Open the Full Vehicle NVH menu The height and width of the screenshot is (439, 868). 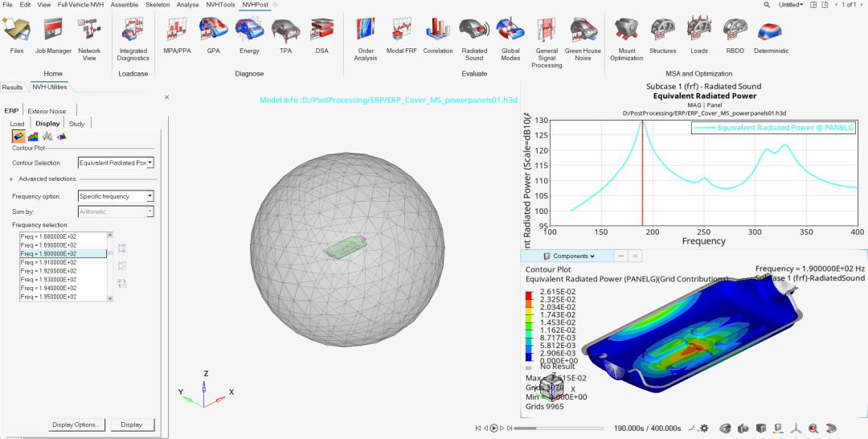coord(81,5)
